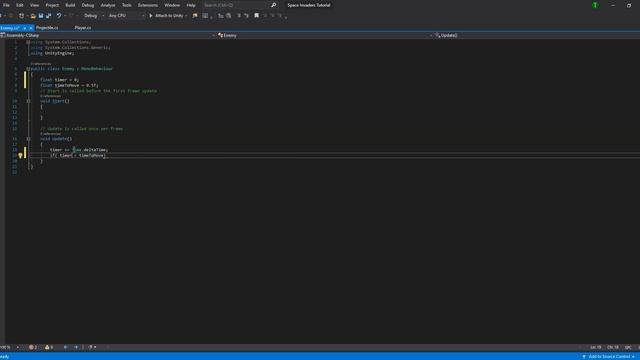640x360 pixels.
Task: Open the Update() member navigation dropdown
Action: click(537, 36)
